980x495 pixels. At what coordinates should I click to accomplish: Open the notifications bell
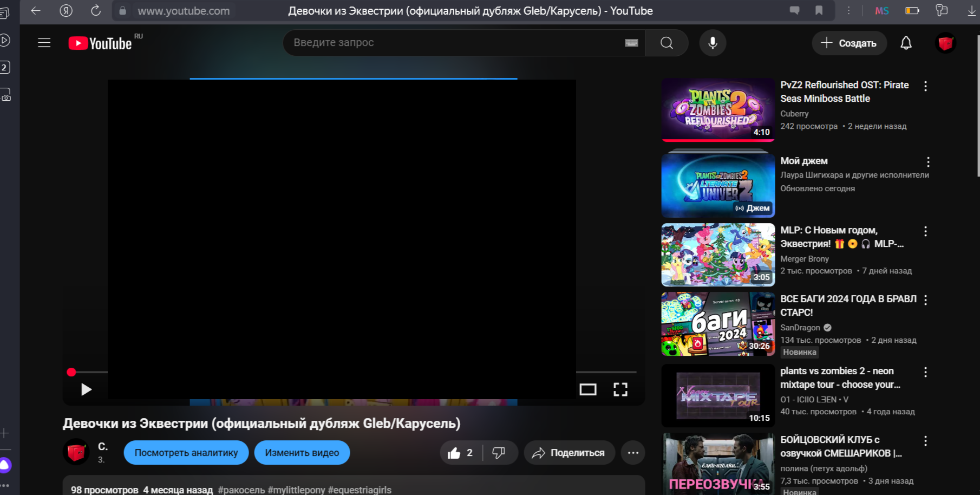click(906, 43)
